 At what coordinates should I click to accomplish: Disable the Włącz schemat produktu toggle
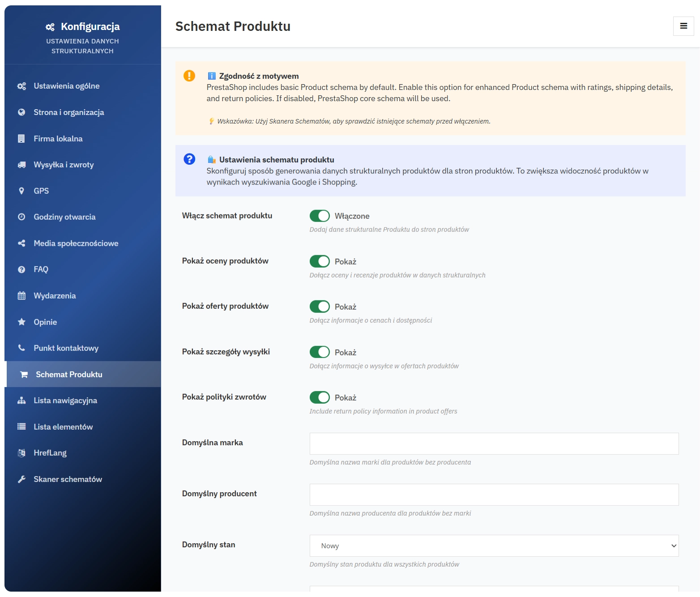pyautogui.click(x=320, y=215)
